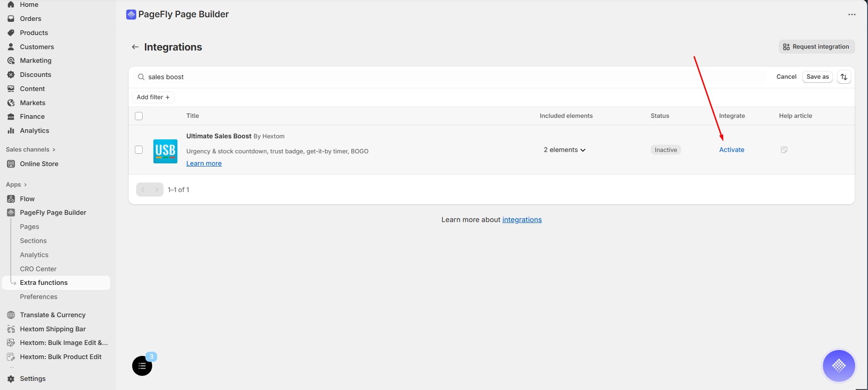Open Sections under PageFly
This screenshot has height=390, width=868.
(33, 241)
